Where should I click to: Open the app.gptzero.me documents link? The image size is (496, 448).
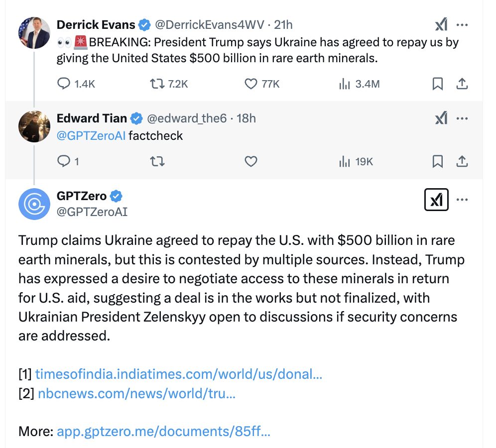[163, 431]
